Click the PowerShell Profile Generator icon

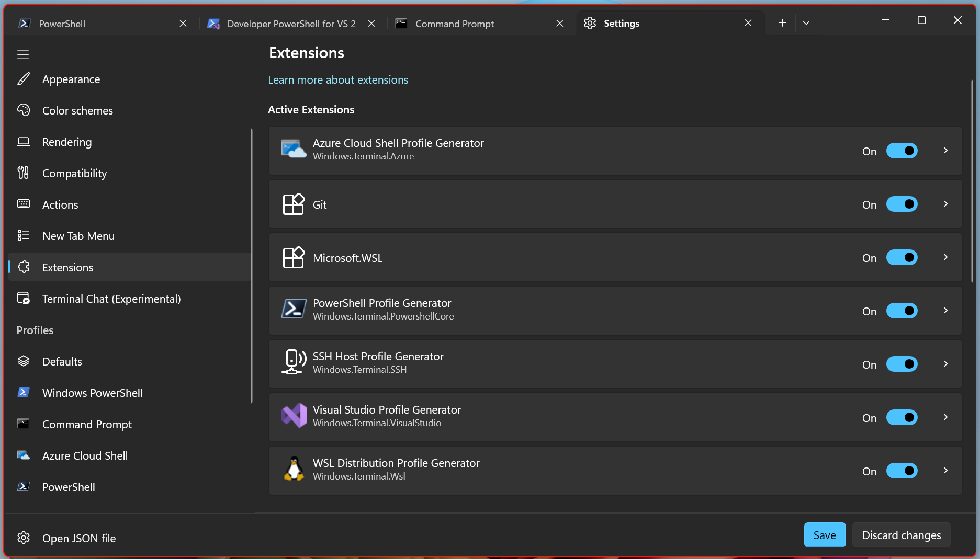click(294, 310)
